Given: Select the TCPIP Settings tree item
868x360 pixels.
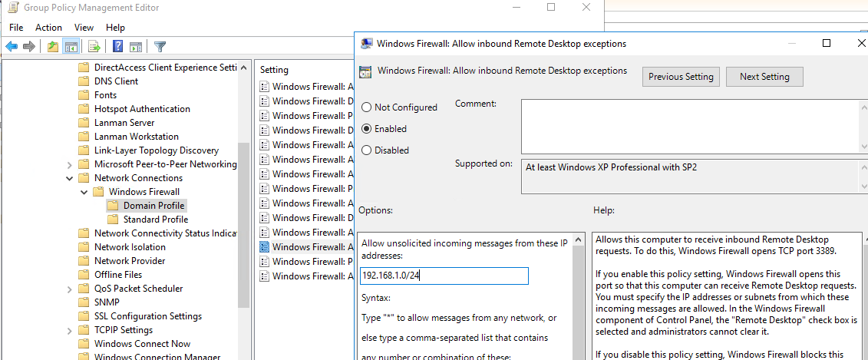Looking at the screenshot, I should 124,330.
